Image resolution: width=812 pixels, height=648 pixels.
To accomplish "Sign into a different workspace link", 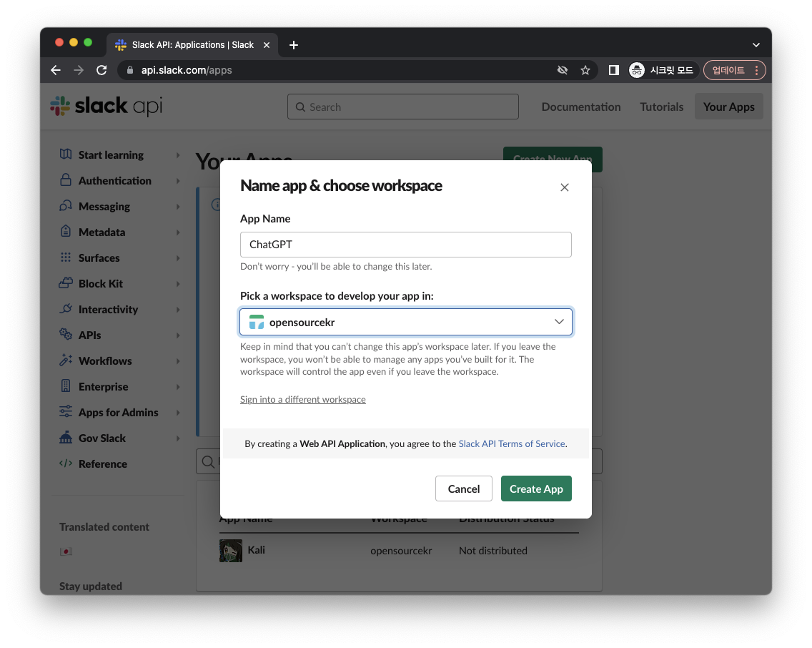I will pos(303,399).
